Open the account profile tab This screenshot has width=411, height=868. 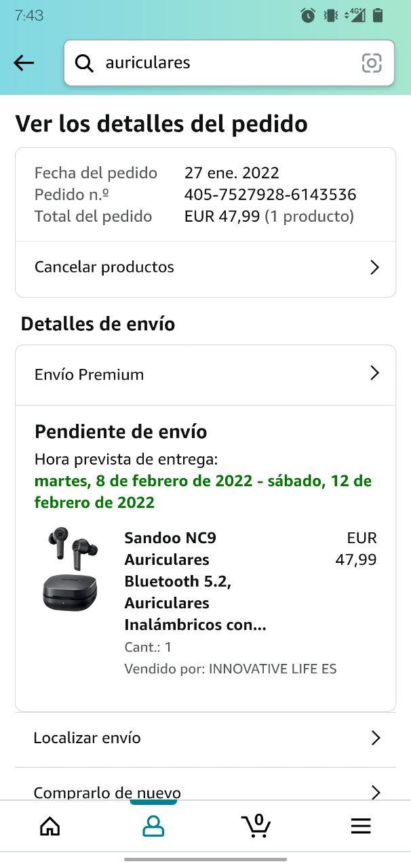[x=153, y=825]
